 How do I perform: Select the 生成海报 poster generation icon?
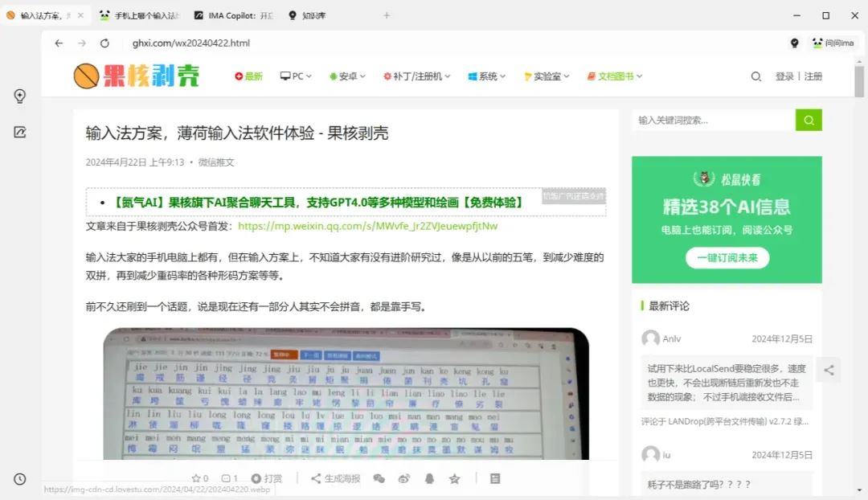coord(336,478)
